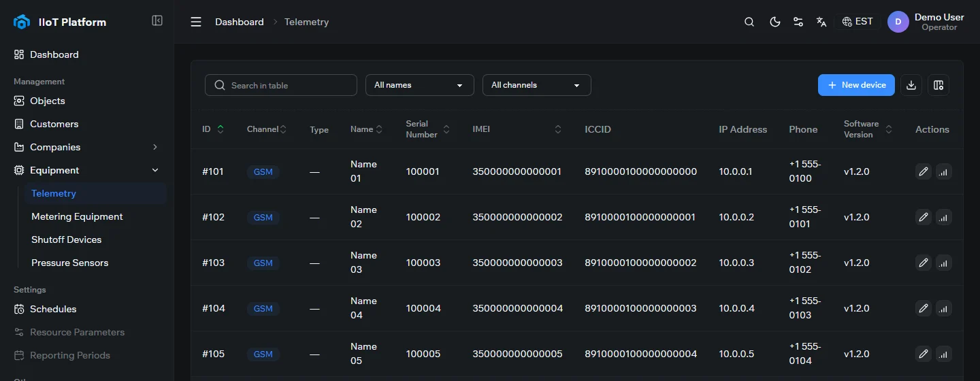The height and width of the screenshot is (381, 980).
Task: Open the settings sliders icon in header
Action: [x=798, y=22]
